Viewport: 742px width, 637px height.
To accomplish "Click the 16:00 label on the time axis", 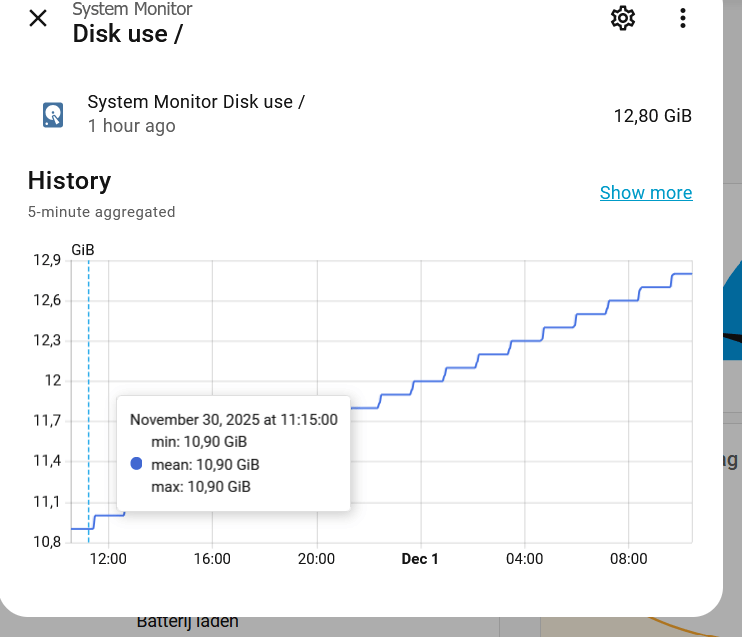I will [x=212, y=559].
